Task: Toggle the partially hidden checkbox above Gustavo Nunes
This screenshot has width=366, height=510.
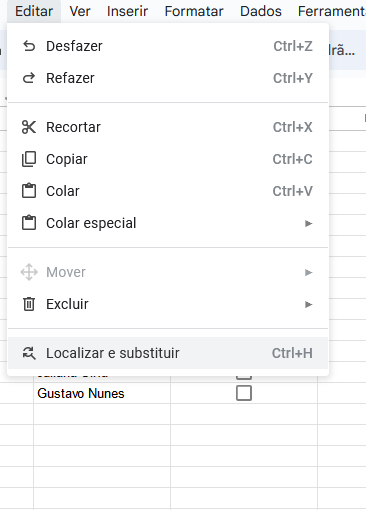Action: [x=244, y=378]
